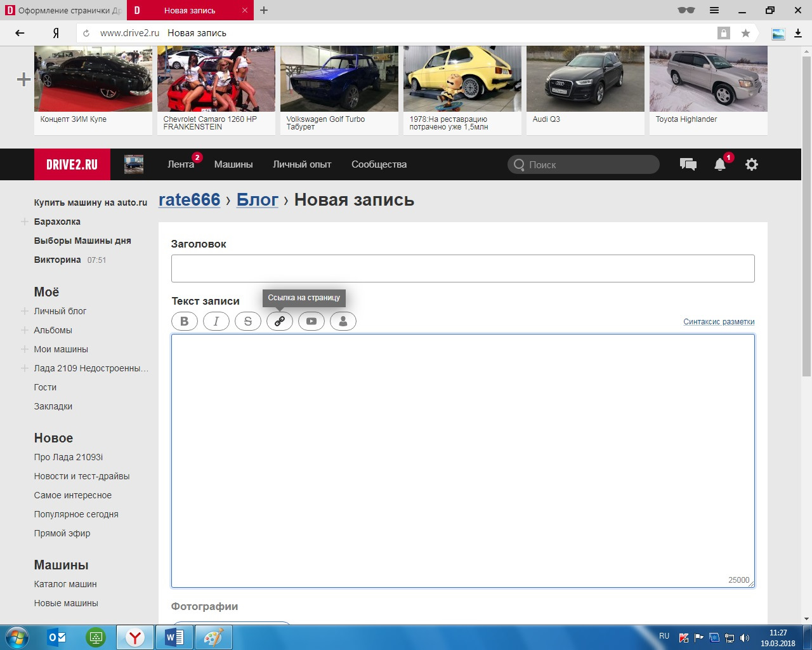The height and width of the screenshot is (650, 812).
Task: Bookmark the page with the star icon
Action: click(746, 33)
